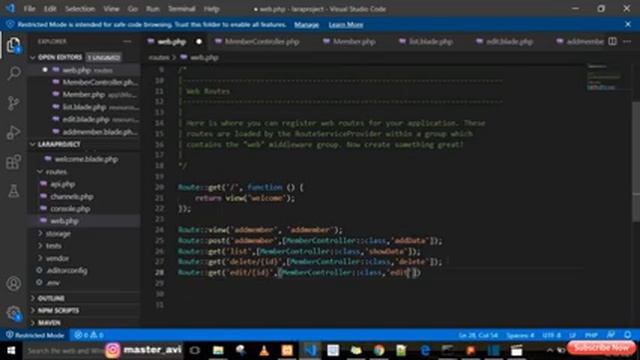Image resolution: width=640 pixels, height=360 pixels.
Task: Open editor More Actions ellipsis
Action: coord(627,41)
